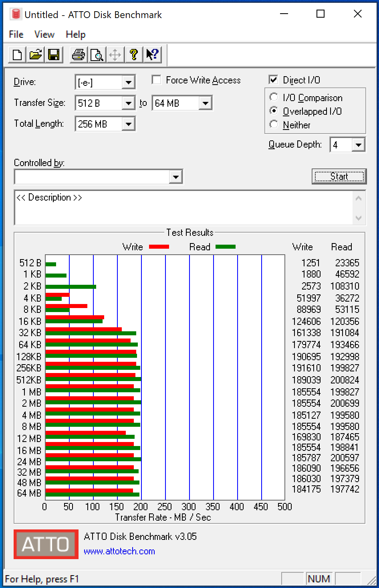The height and width of the screenshot is (588, 379).
Task: Toggle the Direct I/O checkbox
Action: [x=274, y=79]
